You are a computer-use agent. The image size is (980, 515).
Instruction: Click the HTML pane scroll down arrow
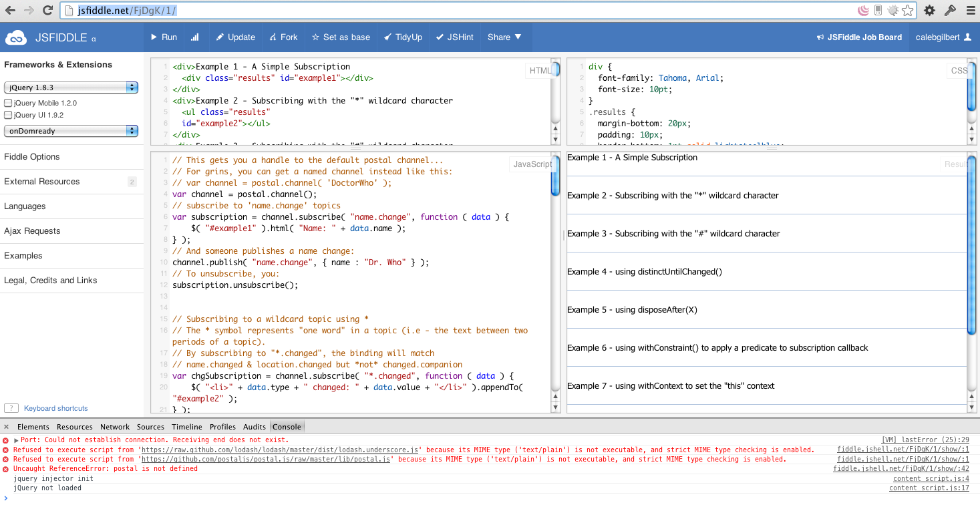556,140
